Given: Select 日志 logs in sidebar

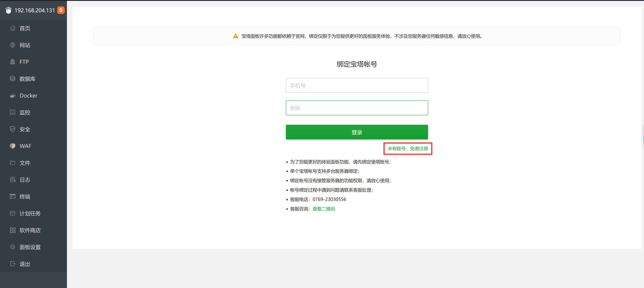Looking at the screenshot, I should coord(25,180).
